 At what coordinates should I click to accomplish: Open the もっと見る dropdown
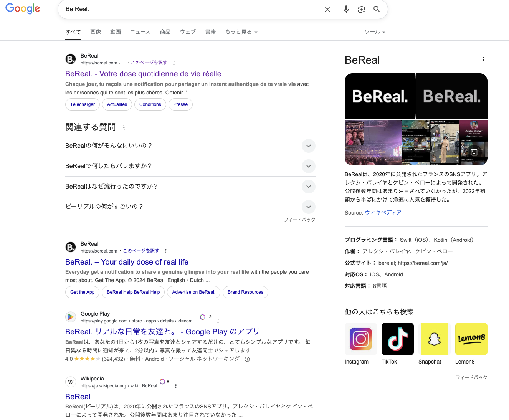pyautogui.click(x=241, y=32)
